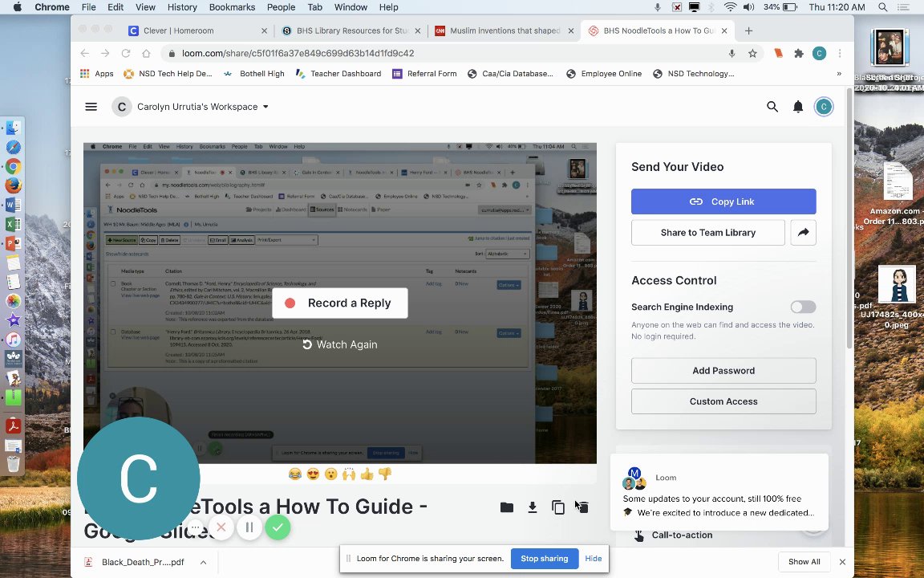This screenshot has height=578, width=924.
Task: Open the People menu in menu bar
Action: tap(281, 7)
